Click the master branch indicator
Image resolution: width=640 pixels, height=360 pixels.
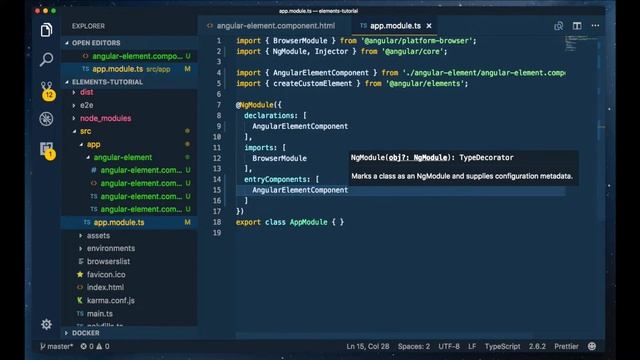pos(57,346)
